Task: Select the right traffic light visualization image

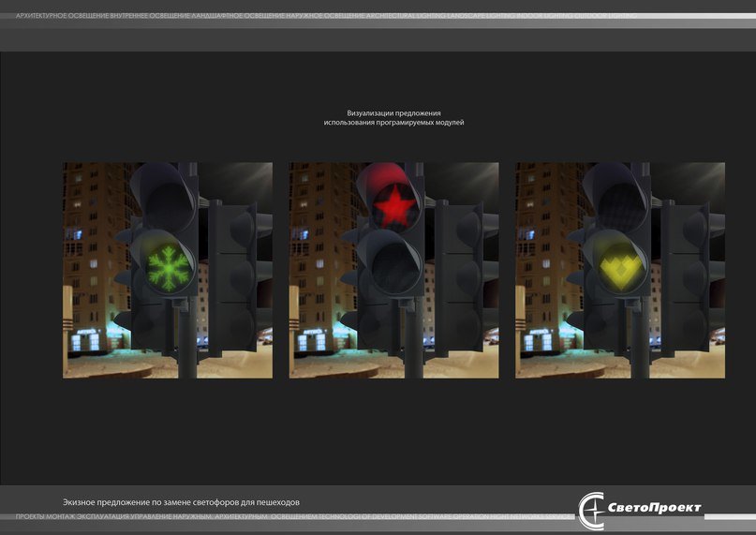Action: point(619,270)
